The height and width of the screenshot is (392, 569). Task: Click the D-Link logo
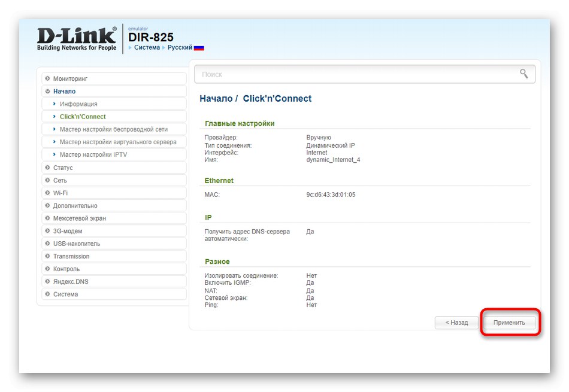click(x=77, y=38)
